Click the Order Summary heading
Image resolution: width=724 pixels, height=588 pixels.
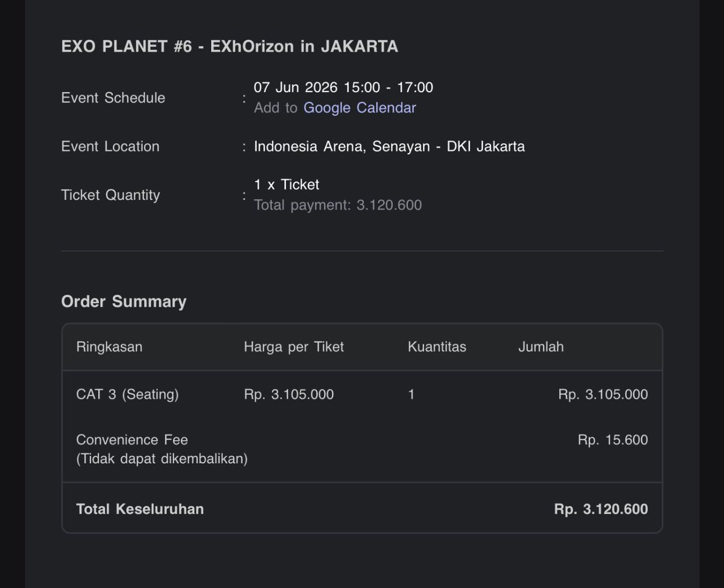pos(124,302)
